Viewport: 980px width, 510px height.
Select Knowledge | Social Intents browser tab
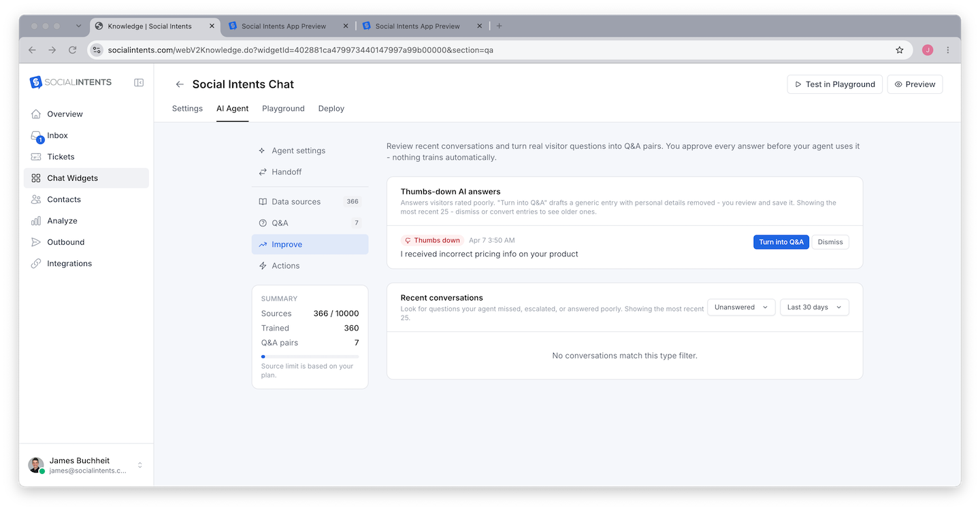(154, 26)
